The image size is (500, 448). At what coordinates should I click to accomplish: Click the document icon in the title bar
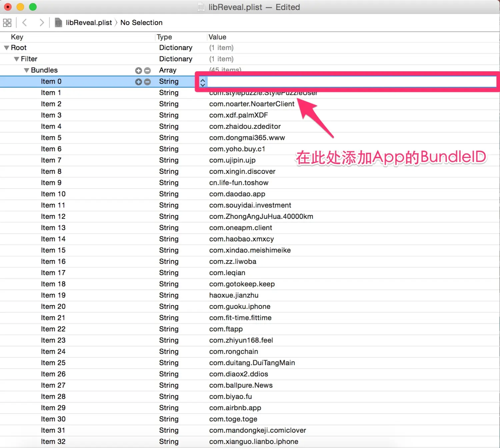(201, 7)
